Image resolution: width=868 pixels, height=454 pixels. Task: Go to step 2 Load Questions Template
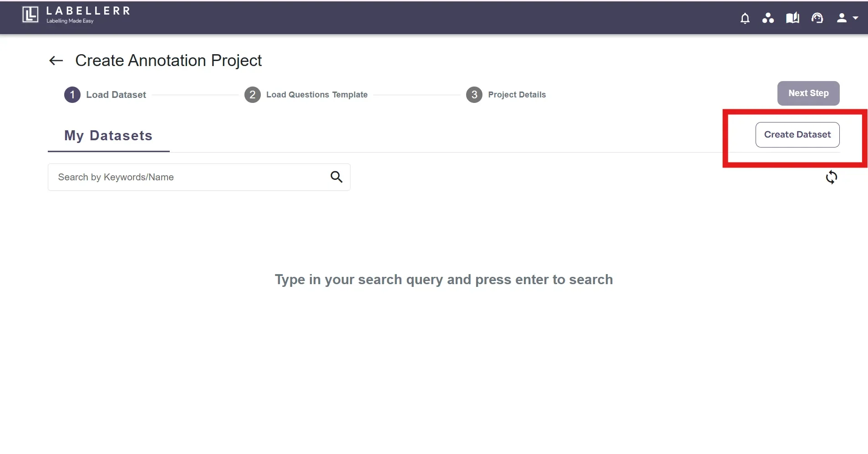pos(306,95)
